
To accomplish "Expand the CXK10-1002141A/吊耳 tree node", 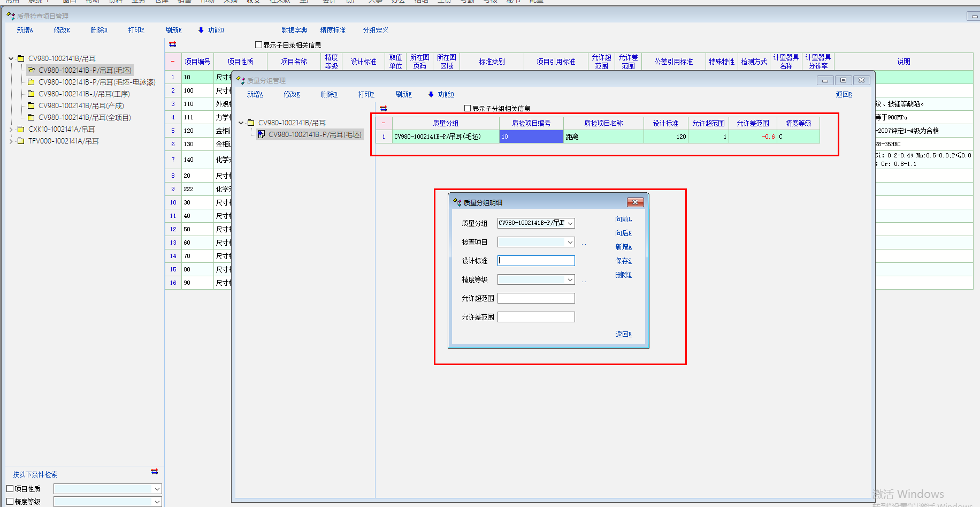I will (11, 130).
